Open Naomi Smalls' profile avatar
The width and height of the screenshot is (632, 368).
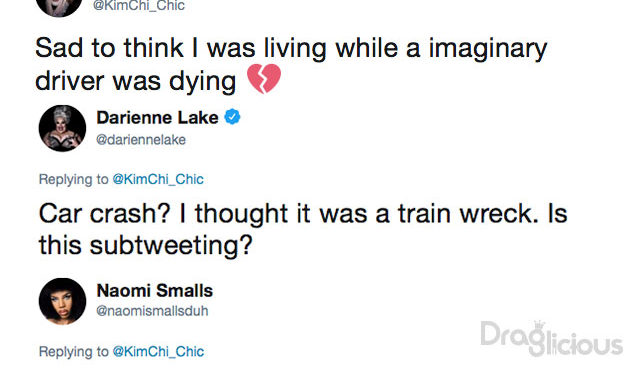click(x=62, y=301)
